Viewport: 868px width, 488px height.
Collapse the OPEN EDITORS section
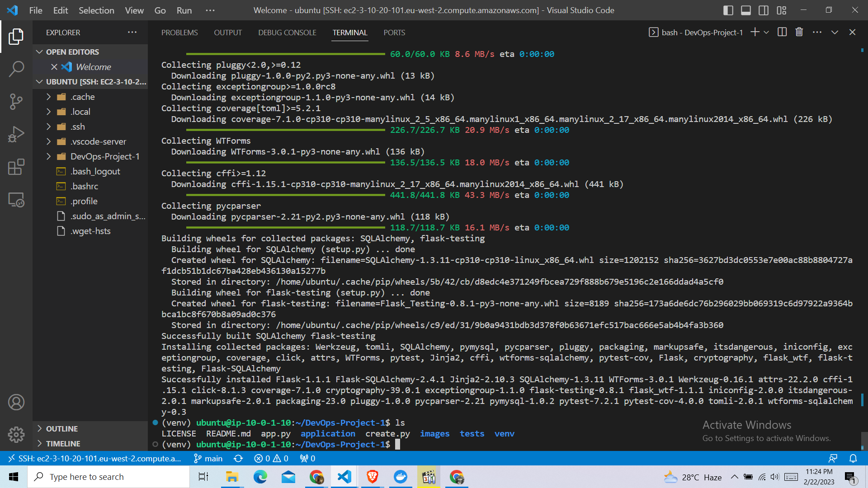point(39,52)
